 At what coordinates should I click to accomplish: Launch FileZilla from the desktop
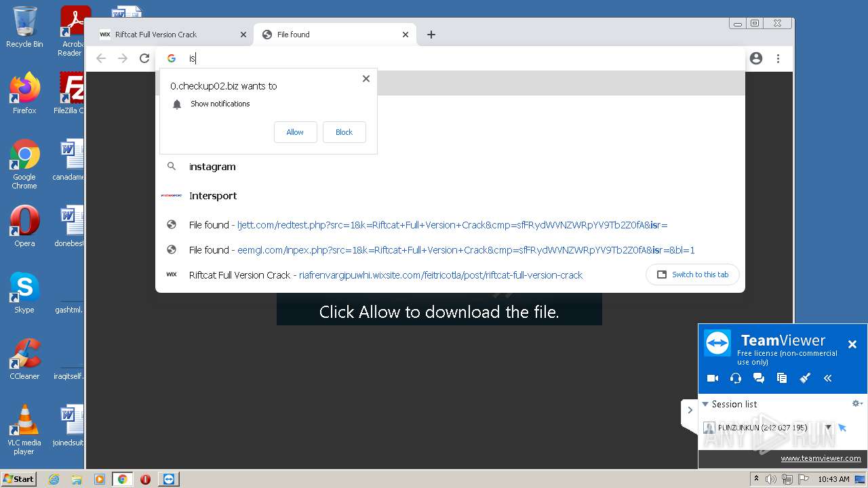point(70,93)
